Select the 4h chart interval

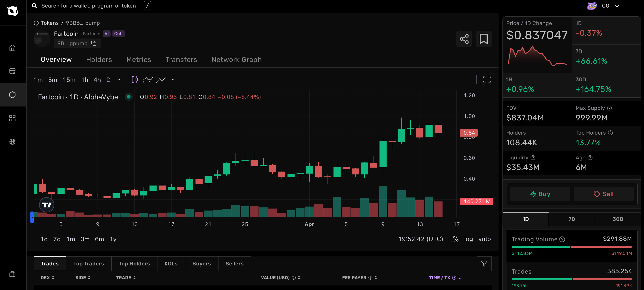pos(97,80)
